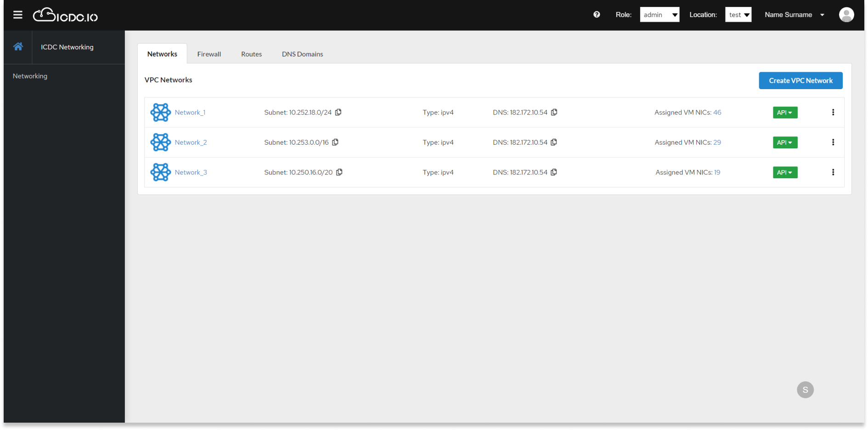Open the Network_2 link
This screenshot has width=868, height=430.
(191, 142)
